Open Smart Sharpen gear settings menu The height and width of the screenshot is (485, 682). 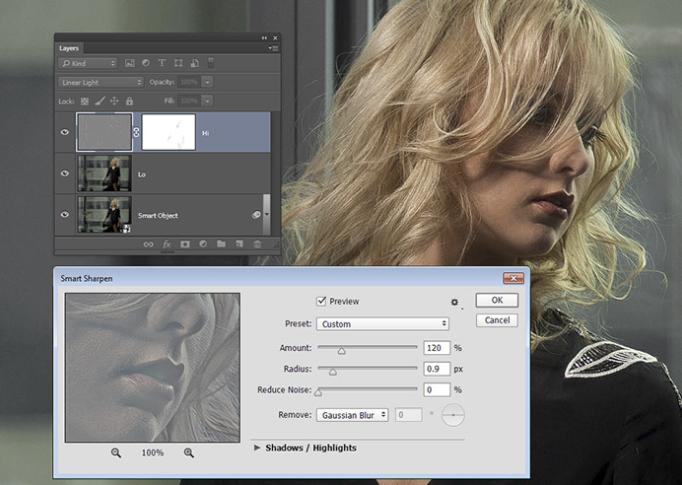pos(454,301)
